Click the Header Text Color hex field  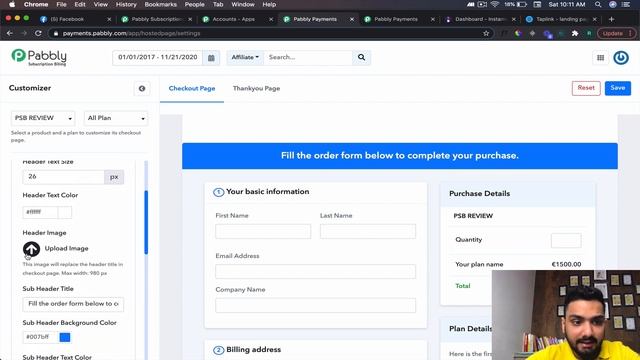(x=40, y=213)
